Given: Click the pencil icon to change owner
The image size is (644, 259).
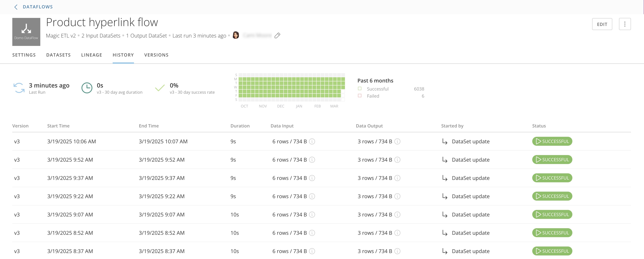Looking at the screenshot, I should 277,35.
